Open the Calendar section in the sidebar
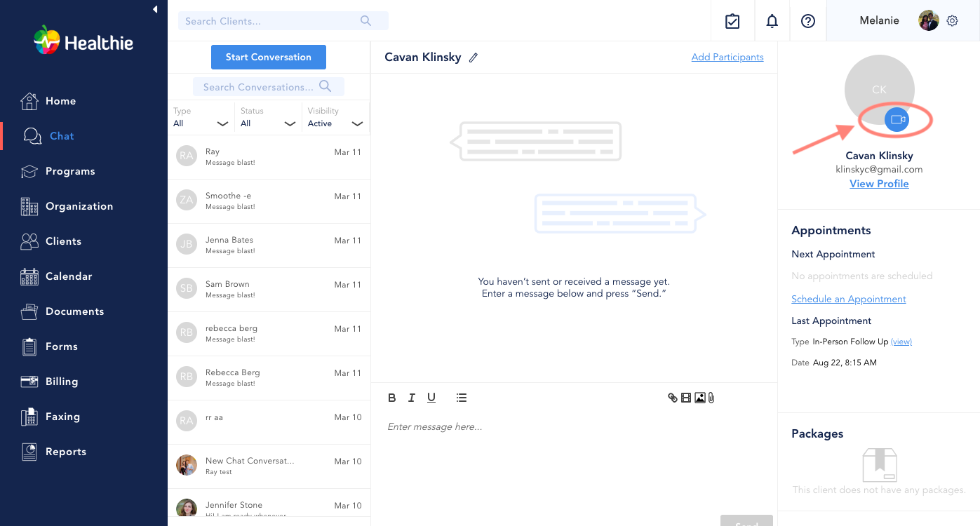Viewport: 980px width, 526px height. (x=70, y=276)
